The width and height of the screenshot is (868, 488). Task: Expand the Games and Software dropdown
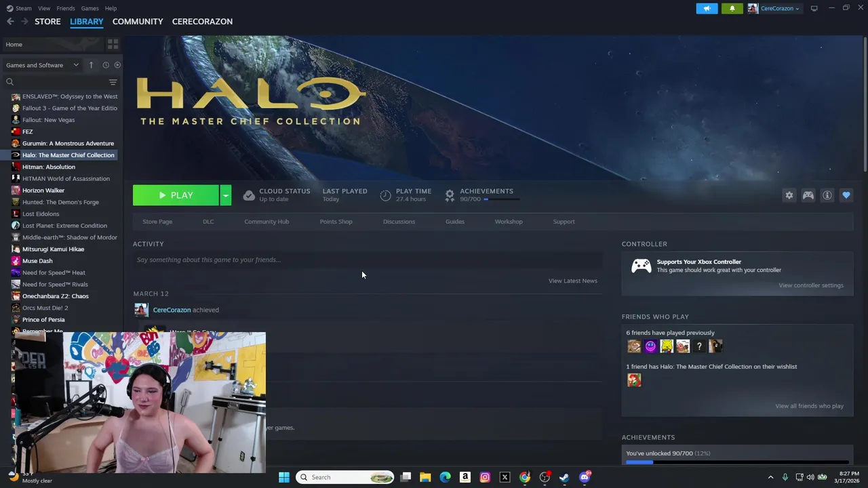[x=42, y=65]
